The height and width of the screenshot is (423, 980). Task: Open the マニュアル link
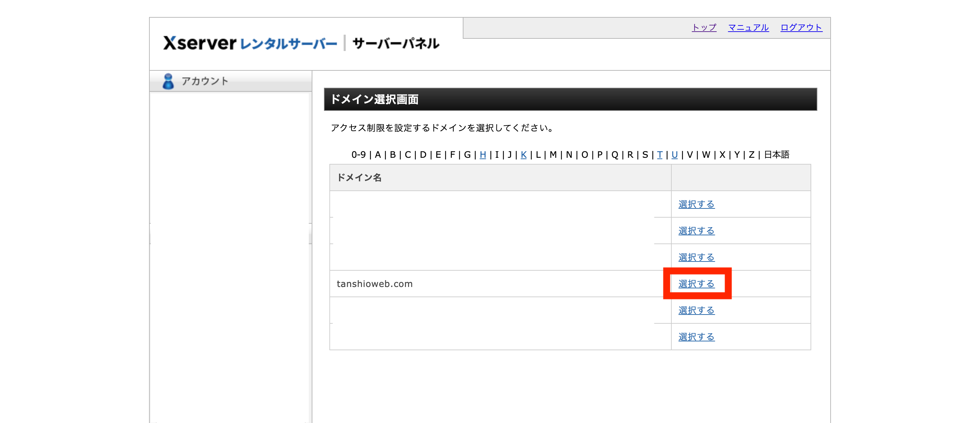pos(748,28)
